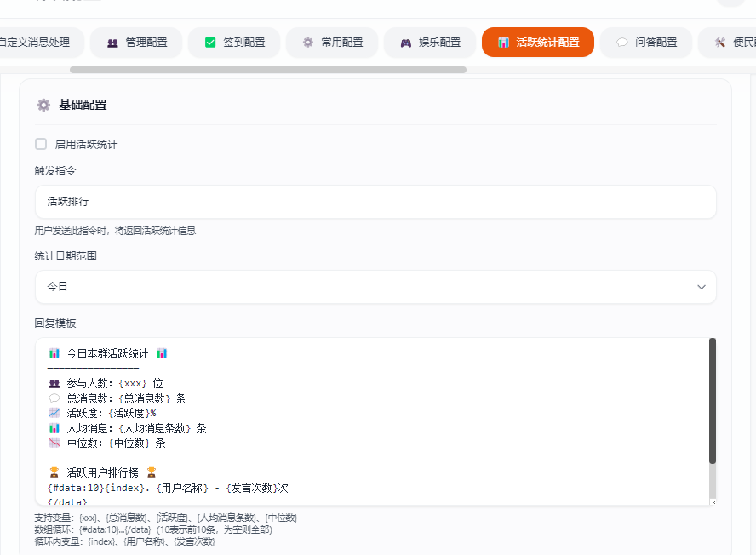Click the highlighted 活跃统计配置 button
Screen dimensions: 756x555
[x=537, y=41]
